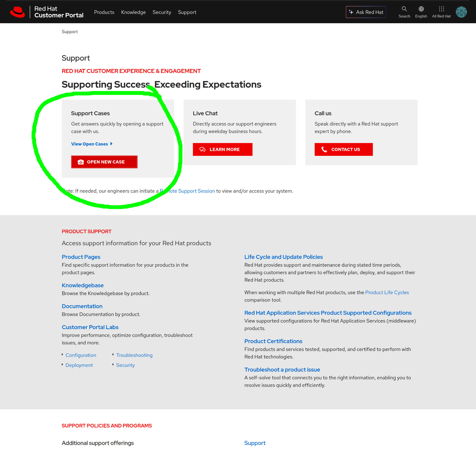Open the Knowledgebase link
Screen dimensions: 476x451
(x=83, y=285)
